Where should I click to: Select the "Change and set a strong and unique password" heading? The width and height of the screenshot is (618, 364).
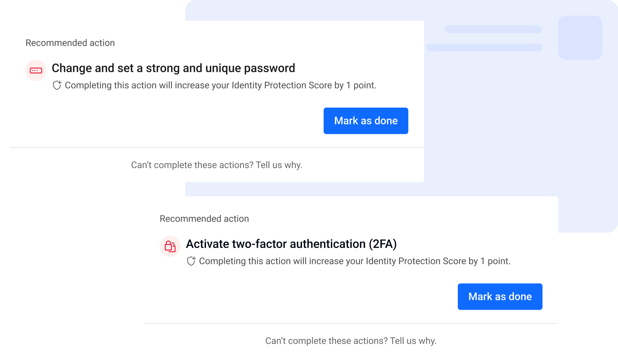(x=173, y=68)
